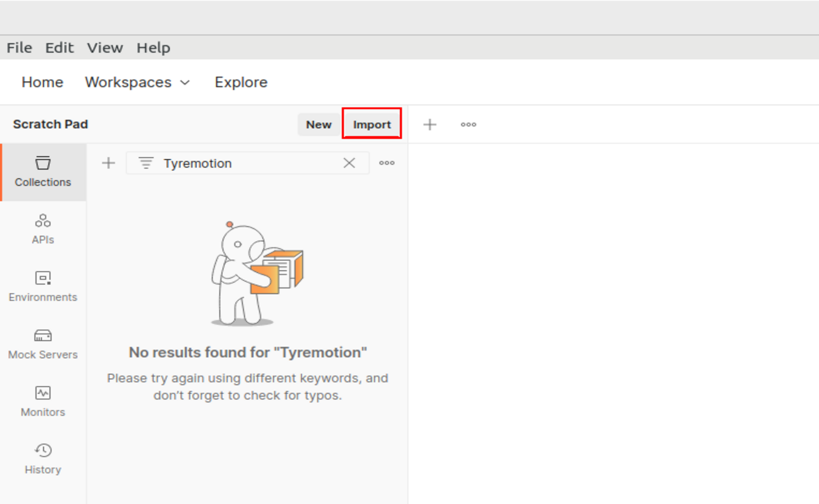The width and height of the screenshot is (819, 504).
Task: Open collections view more options menu
Action: tap(386, 163)
